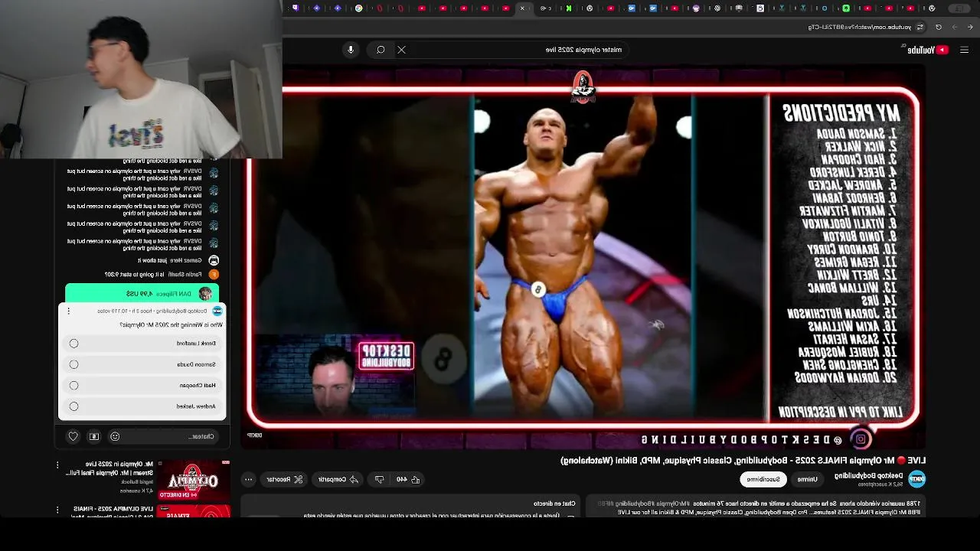This screenshot has width=980, height=551.
Task: Open the poll's three-dot menu
Action: tap(68, 311)
